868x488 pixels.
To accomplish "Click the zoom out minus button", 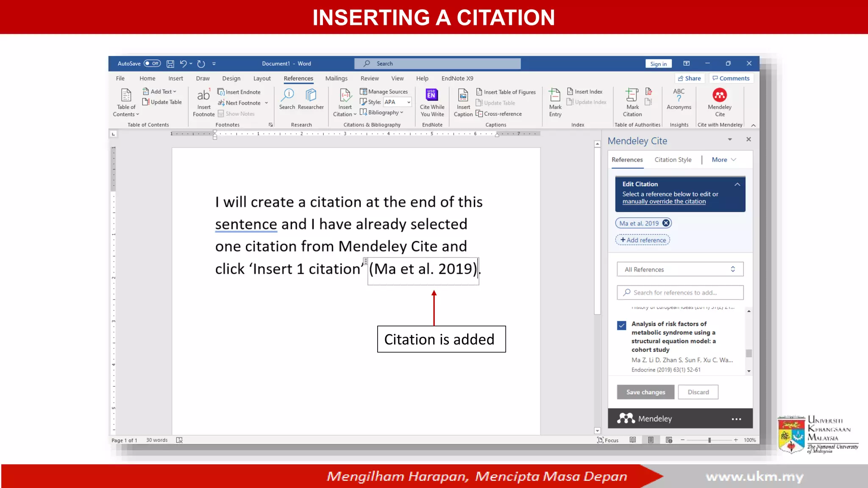I will [682, 440].
